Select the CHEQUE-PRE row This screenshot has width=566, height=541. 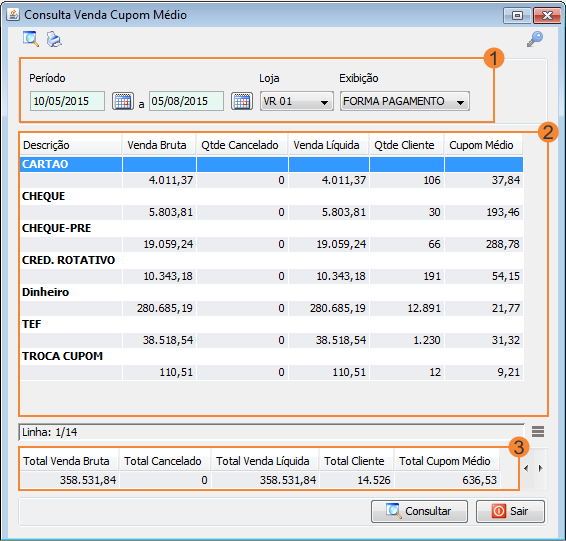(x=271, y=228)
